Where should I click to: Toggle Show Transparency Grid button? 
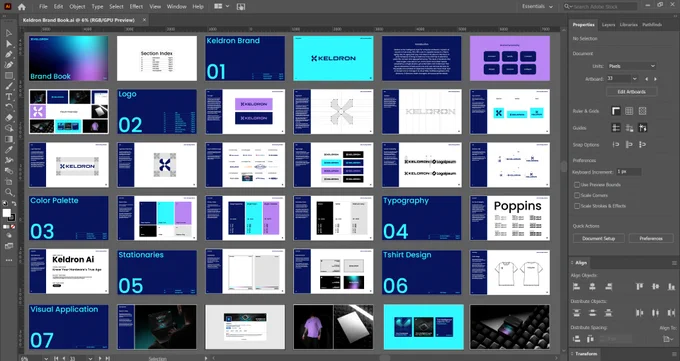click(x=643, y=111)
